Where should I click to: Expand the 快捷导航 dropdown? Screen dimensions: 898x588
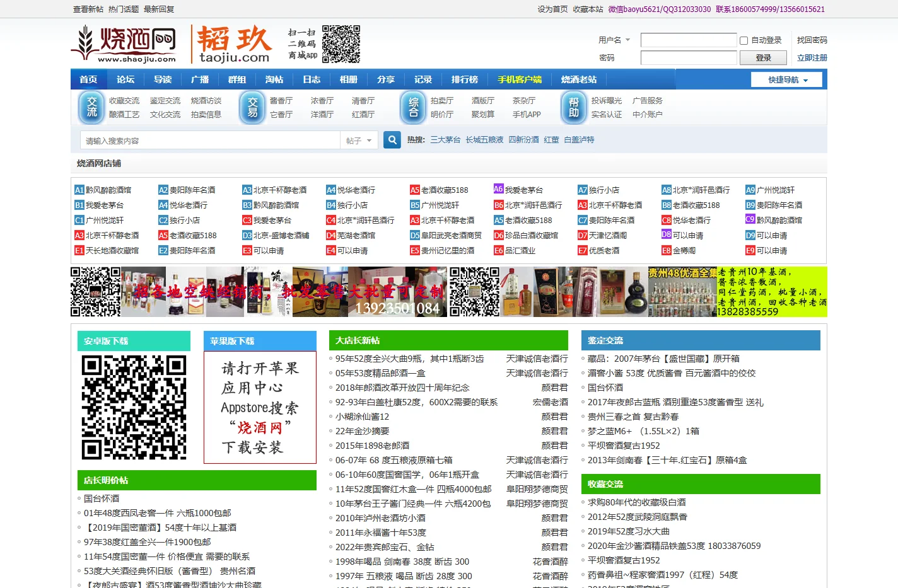tap(787, 79)
